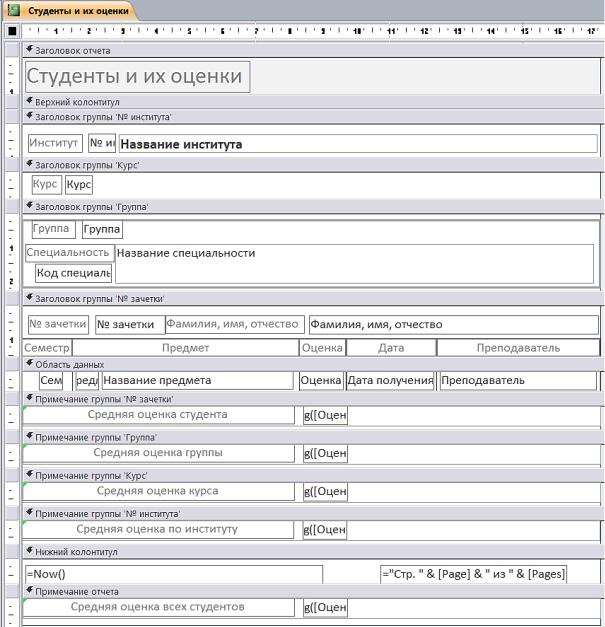Select the 'Верхний колонтитул' section bar

click(313, 102)
